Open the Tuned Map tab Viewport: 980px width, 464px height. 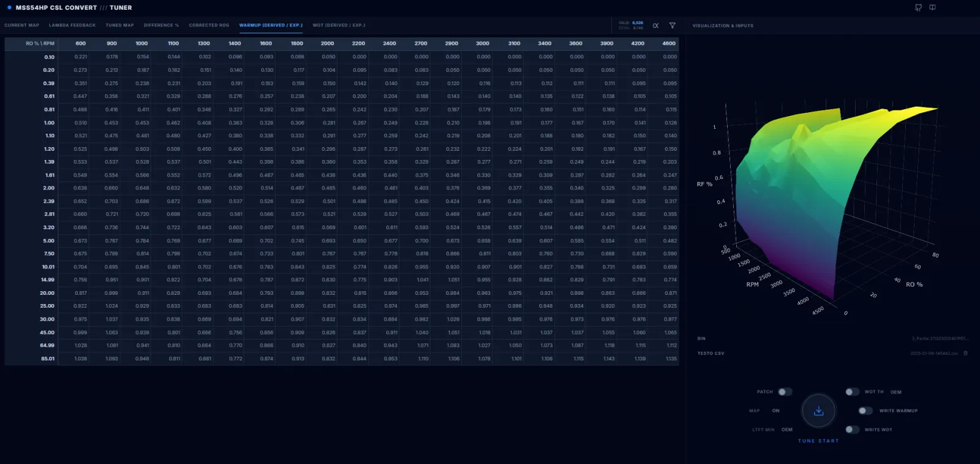(119, 25)
